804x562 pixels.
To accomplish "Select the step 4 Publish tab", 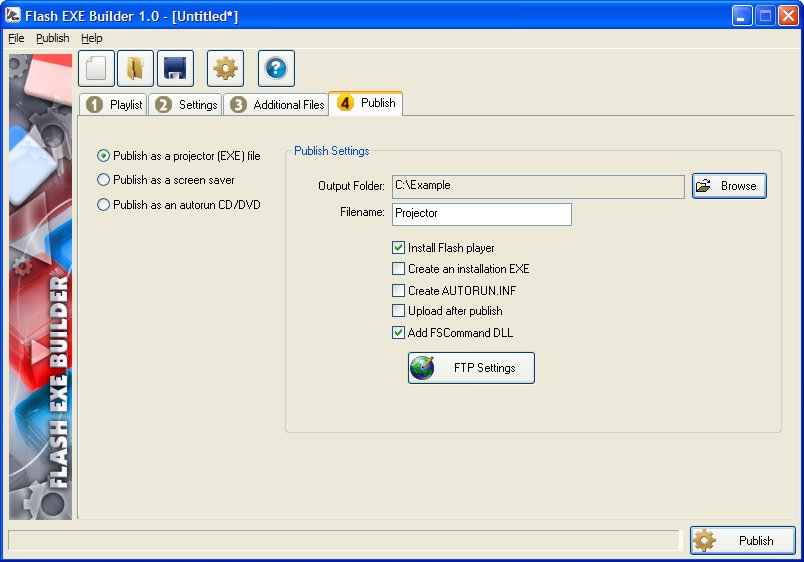I will (366, 103).
